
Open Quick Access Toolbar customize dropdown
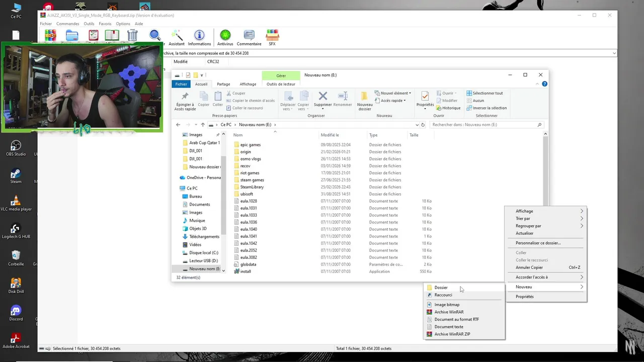click(202, 75)
